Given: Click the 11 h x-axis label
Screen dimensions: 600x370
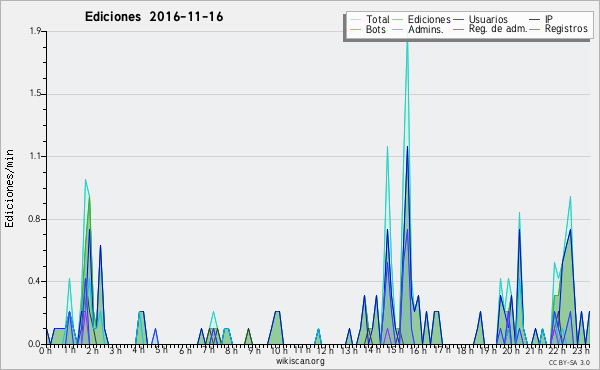Looking at the screenshot, I should tap(302, 350).
